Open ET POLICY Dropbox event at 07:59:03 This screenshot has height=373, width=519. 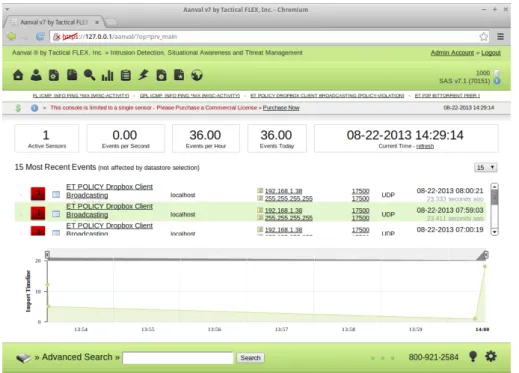109,210
